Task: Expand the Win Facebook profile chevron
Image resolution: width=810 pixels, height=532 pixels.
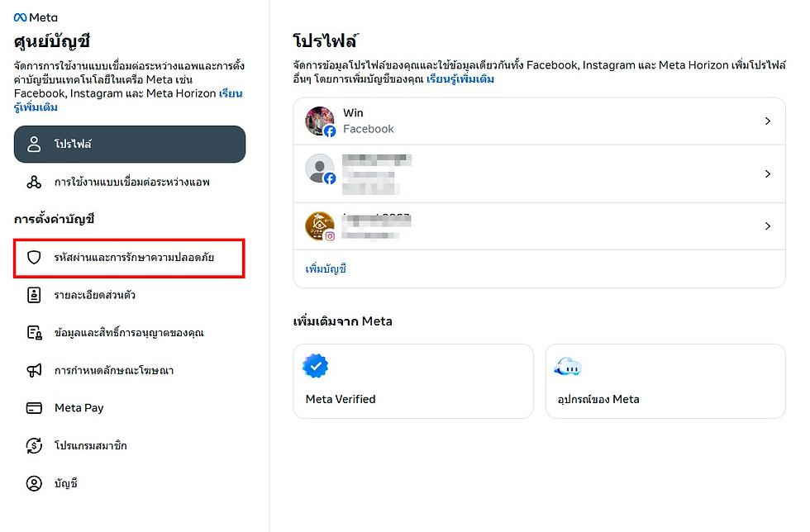Action: pyautogui.click(x=767, y=121)
